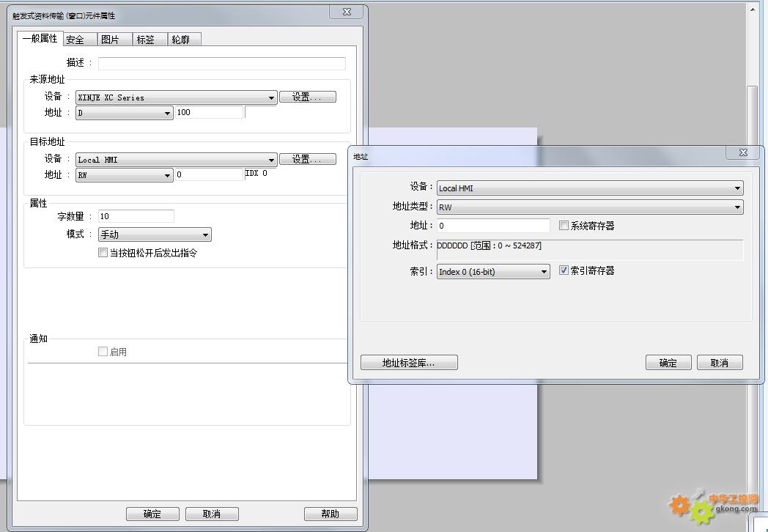Click the 字数量 input field
768x532 pixels.
pos(136,216)
